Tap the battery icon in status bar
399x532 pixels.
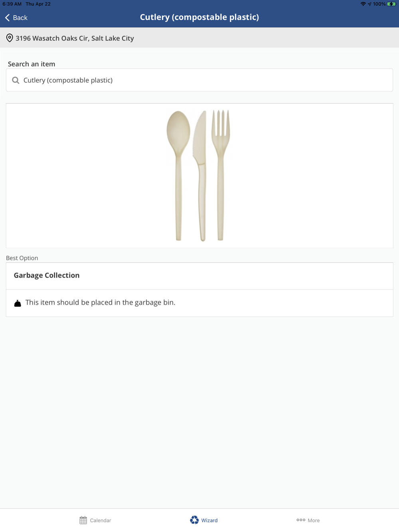pyautogui.click(x=391, y=4)
